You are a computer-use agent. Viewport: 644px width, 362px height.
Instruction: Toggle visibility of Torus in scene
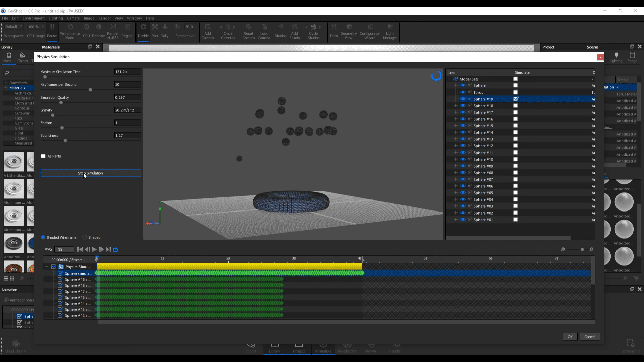(x=463, y=92)
